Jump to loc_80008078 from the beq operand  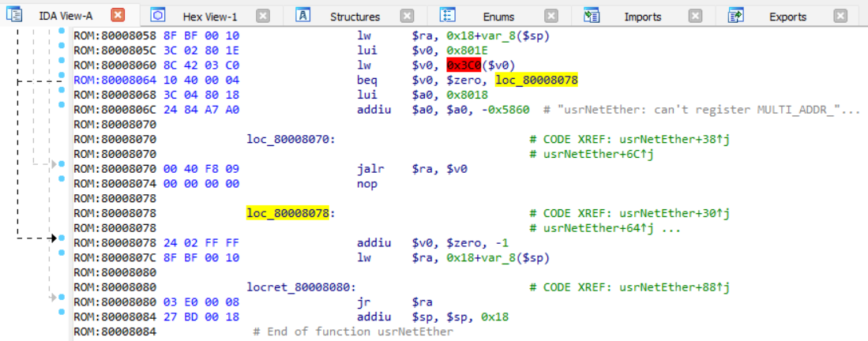[x=536, y=80]
